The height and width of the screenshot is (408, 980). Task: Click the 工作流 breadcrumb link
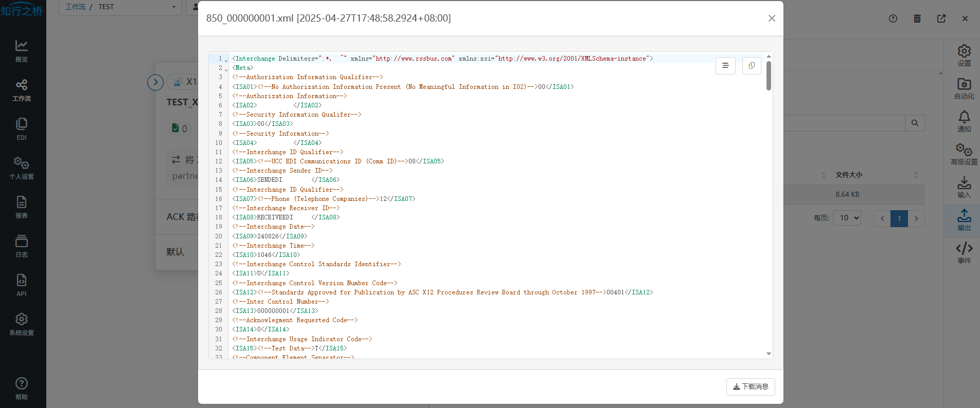[x=75, y=7]
